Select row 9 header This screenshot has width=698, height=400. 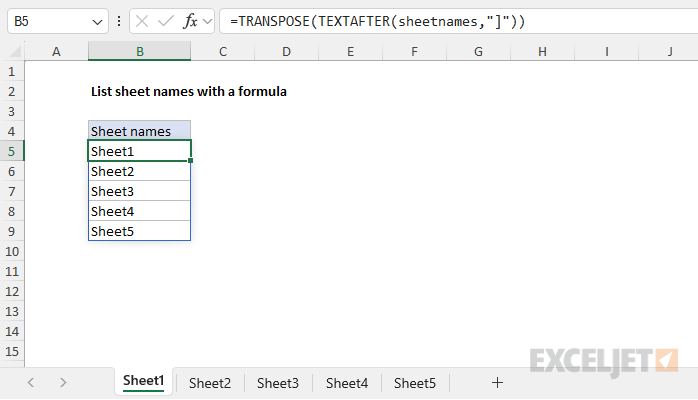(x=12, y=232)
